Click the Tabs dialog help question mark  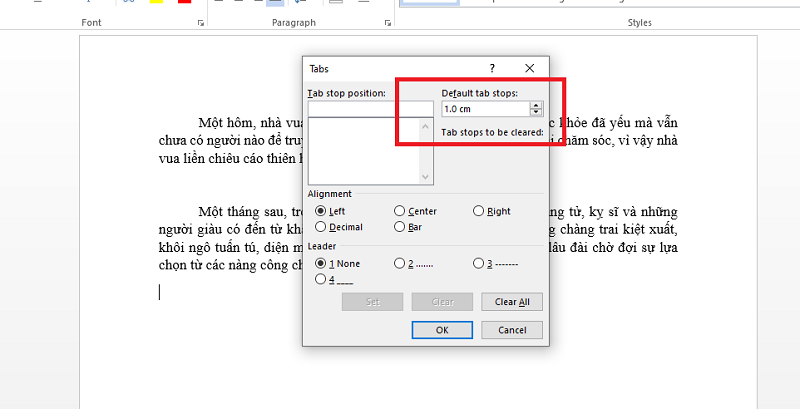[x=492, y=68]
